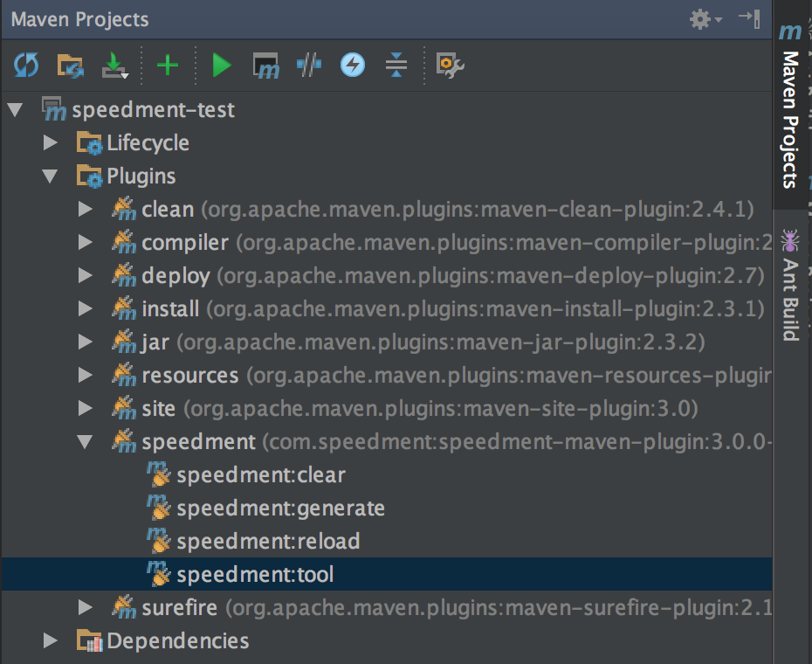Select the speedment:generate goal
Screen dimensions: 812x664
tap(281, 508)
